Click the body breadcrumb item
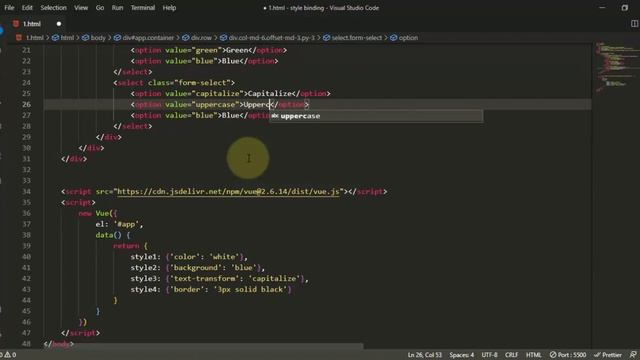The height and width of the screenshot is (360, 640). coord(94,38)
